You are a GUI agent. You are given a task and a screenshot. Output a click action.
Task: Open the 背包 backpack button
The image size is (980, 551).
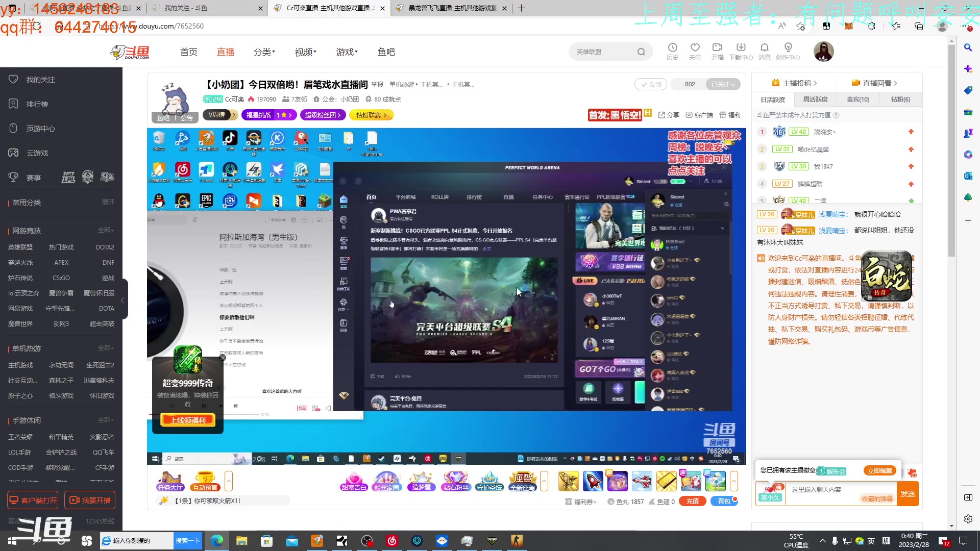click(x=724, y=502)
